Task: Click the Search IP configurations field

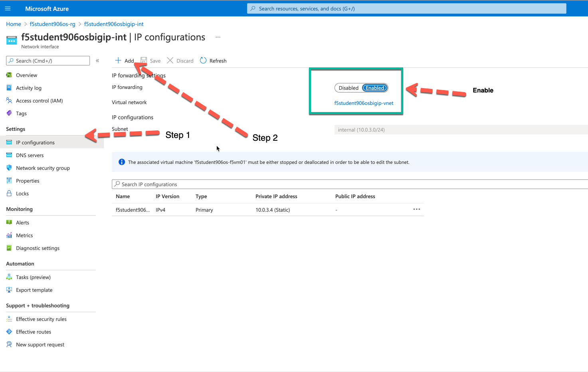Action: pyautogui.click(x=350, y=184)
